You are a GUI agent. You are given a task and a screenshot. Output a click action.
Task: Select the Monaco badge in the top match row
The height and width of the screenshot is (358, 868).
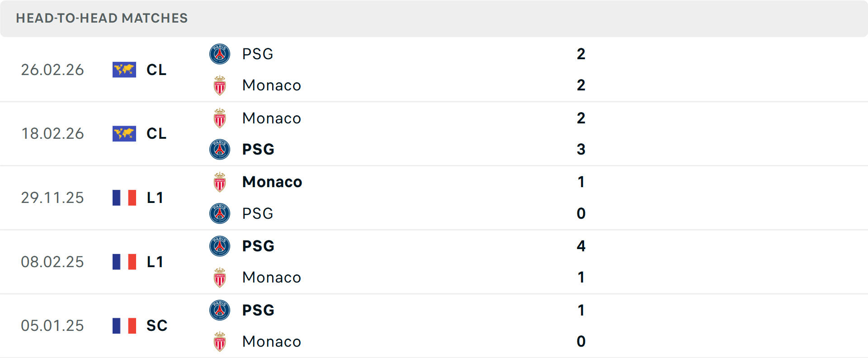220,85
